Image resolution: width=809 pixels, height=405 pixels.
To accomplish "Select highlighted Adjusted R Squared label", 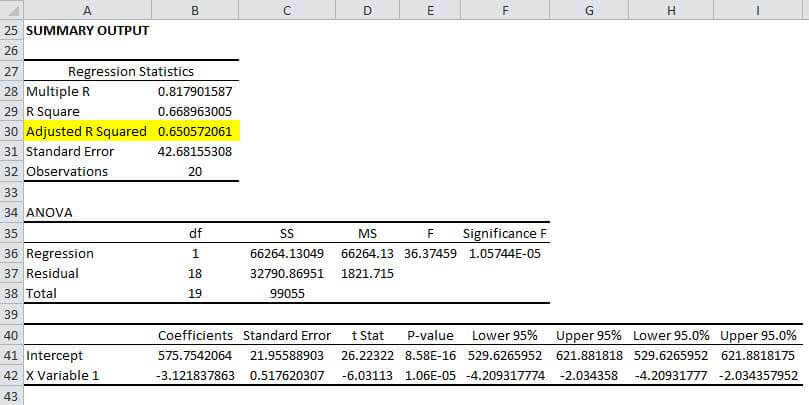I will coord(87,132).
